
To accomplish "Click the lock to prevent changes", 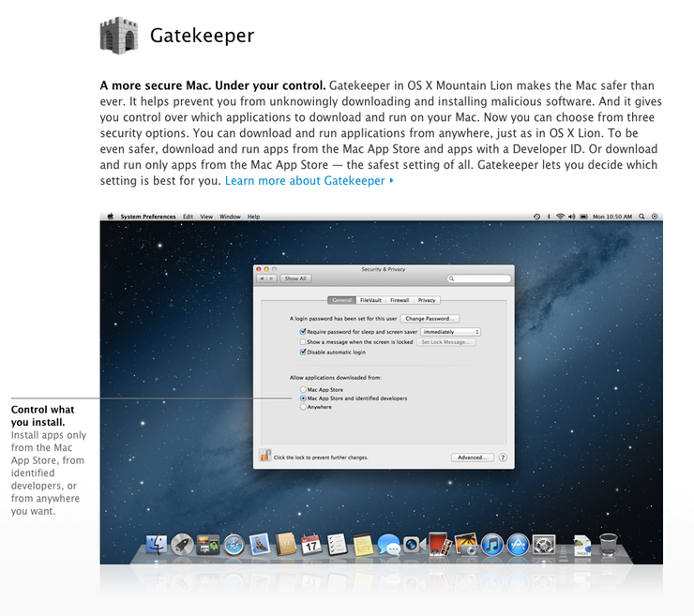I will point(265,456).
